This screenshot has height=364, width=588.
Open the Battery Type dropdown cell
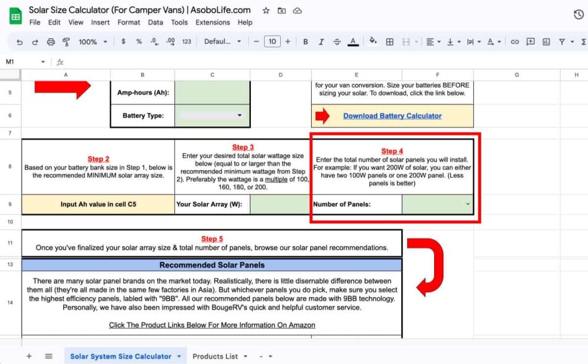[212, 116]
